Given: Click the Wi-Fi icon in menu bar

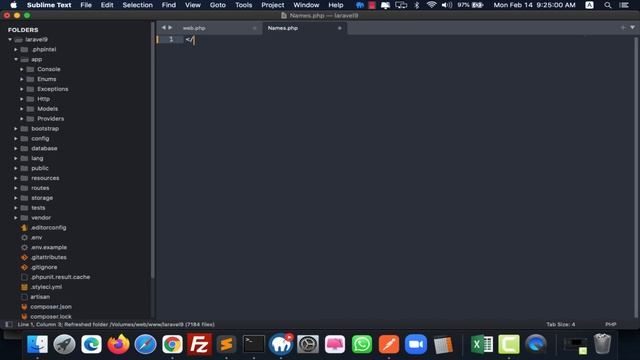Looking at the screenshot, I should coord(431,5).
